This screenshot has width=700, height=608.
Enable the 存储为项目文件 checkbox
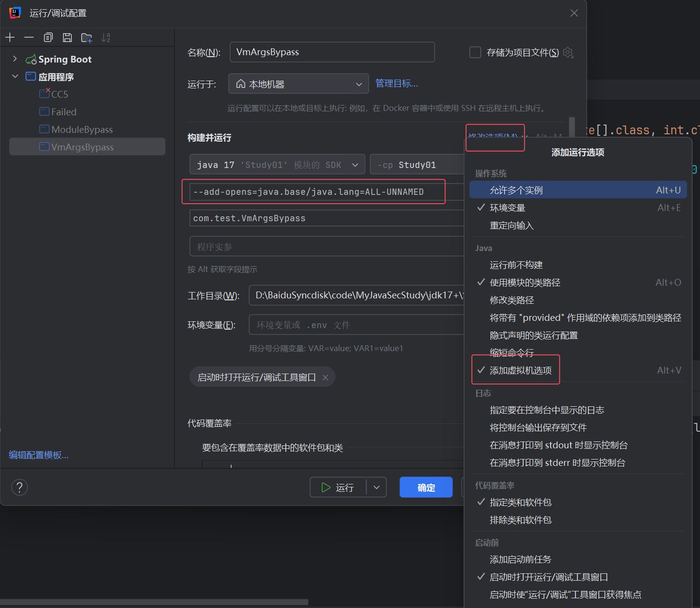pos(475,52)
